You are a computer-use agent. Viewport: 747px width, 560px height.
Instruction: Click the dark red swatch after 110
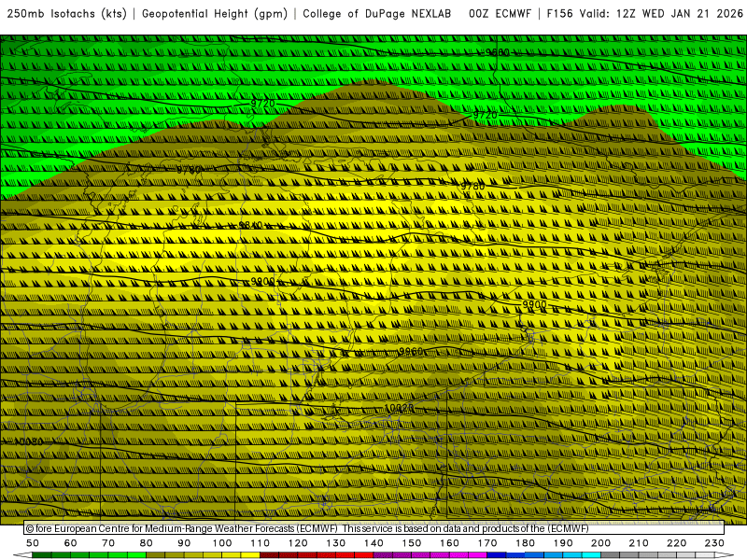point(269,555)
